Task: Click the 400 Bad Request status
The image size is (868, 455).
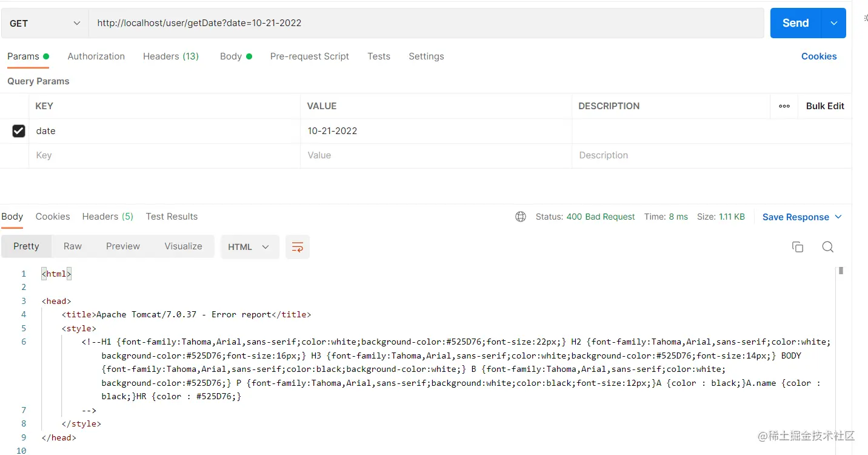Action: [601, 217]
